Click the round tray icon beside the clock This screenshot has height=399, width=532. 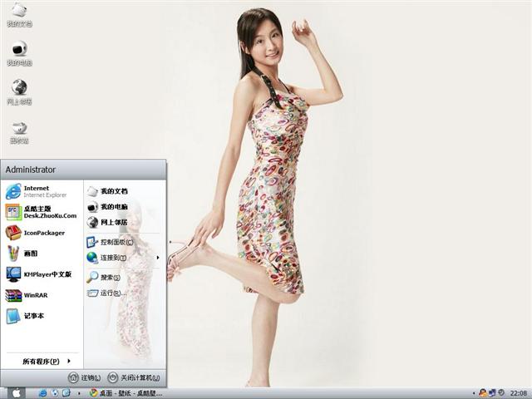pos(500,393)
